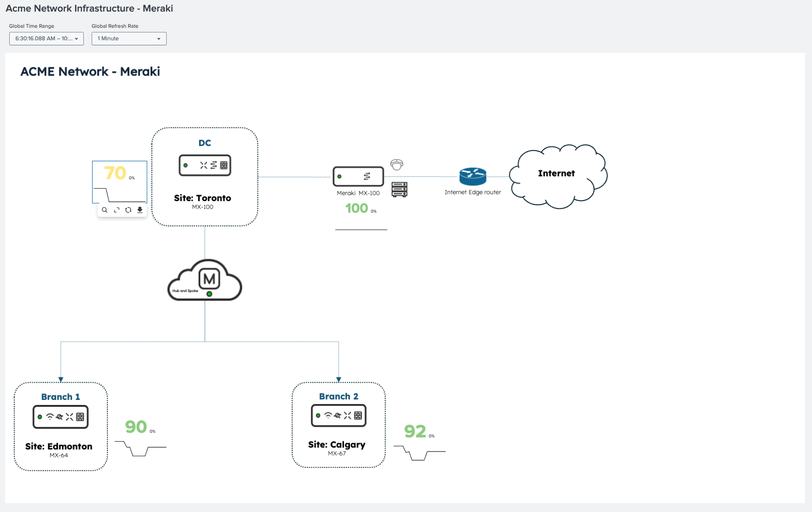Click the MX-64 model label
812x512 pixels.
[59, 455]
